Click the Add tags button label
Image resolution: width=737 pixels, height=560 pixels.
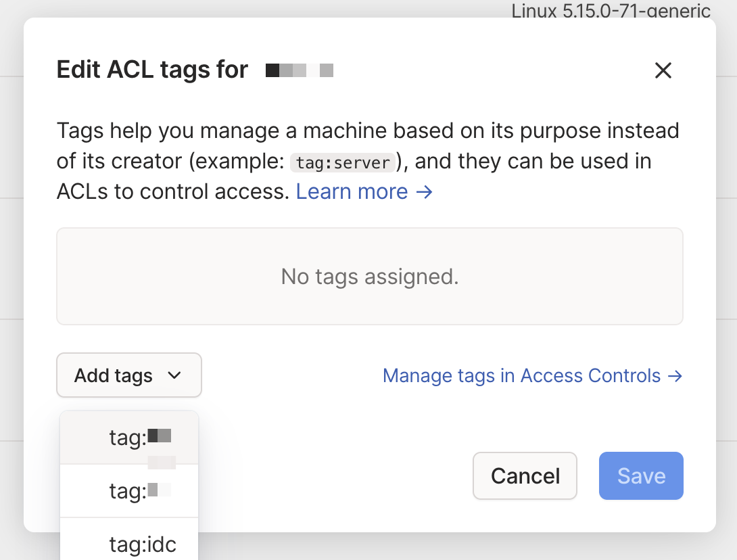pos(114,375)
